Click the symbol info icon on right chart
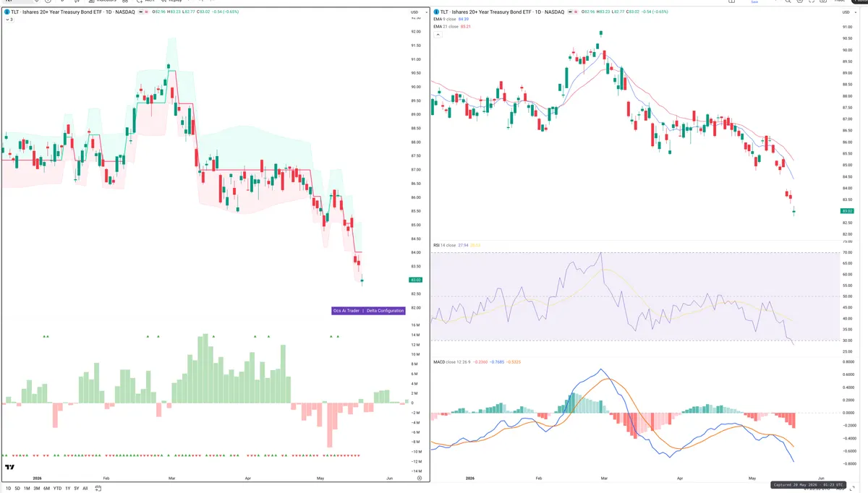Viewport: 868px width, 493px height. 435,12
